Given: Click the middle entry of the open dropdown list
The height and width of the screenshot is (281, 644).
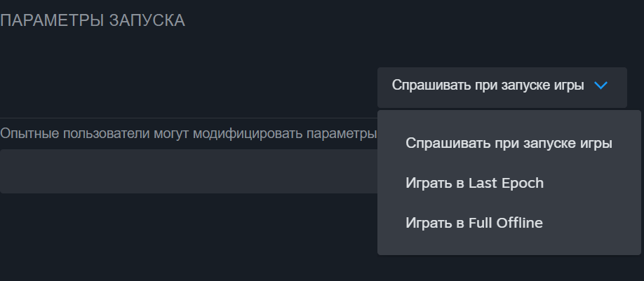Looking at the screenshot, I should (x=474, y=184).
